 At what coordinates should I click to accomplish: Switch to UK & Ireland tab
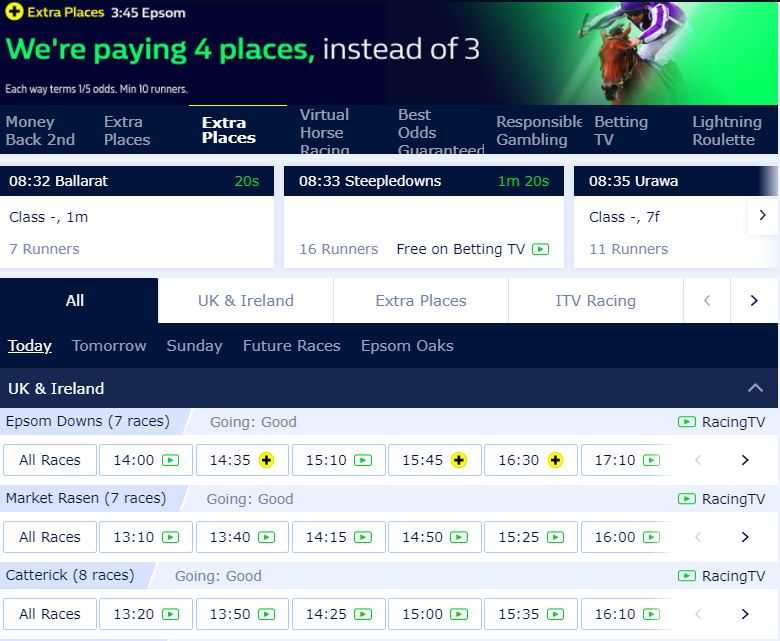246,300
